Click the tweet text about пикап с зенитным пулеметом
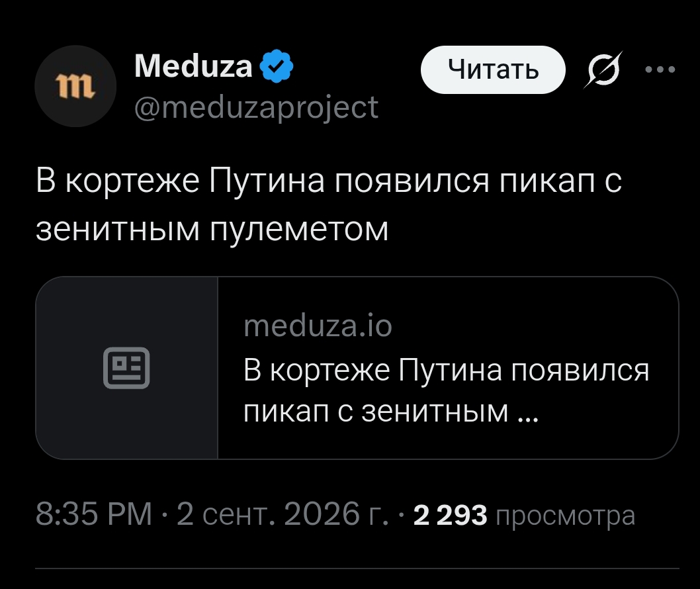Image resolution: width=700 pixels, height=589 pixels. coord(329,205)
